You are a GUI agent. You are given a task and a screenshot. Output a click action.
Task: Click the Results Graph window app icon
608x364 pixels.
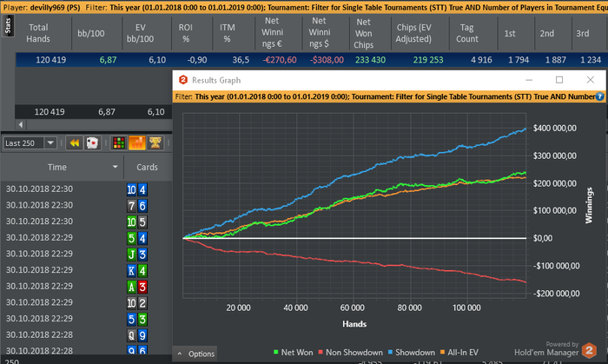183,80
